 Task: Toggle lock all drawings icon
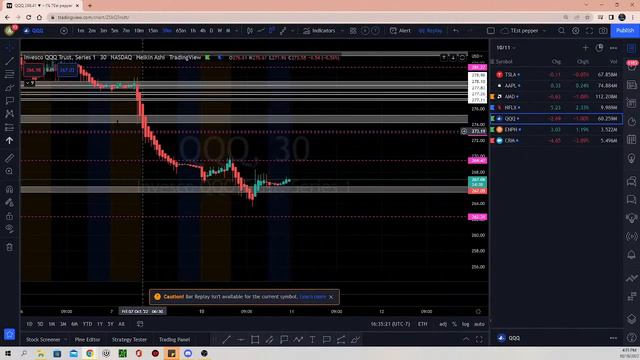pyautogui.click(x=9, y=216)
